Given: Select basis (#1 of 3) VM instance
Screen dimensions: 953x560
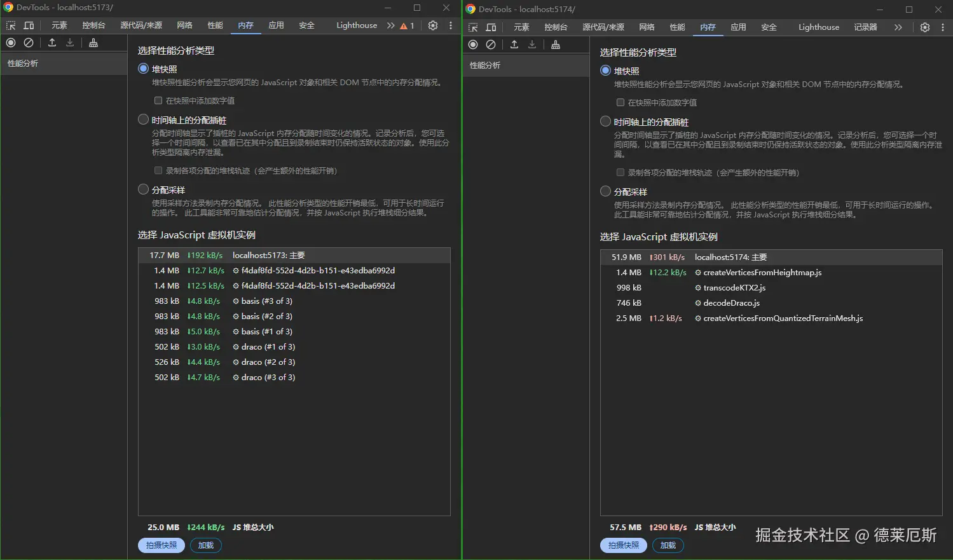Looking at the screenshot, I should point(294,332).
